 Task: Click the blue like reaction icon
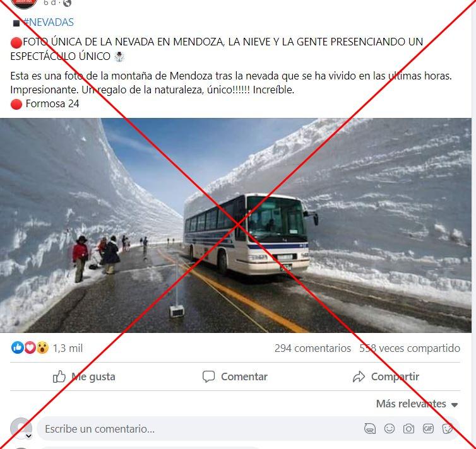point(18,347)
